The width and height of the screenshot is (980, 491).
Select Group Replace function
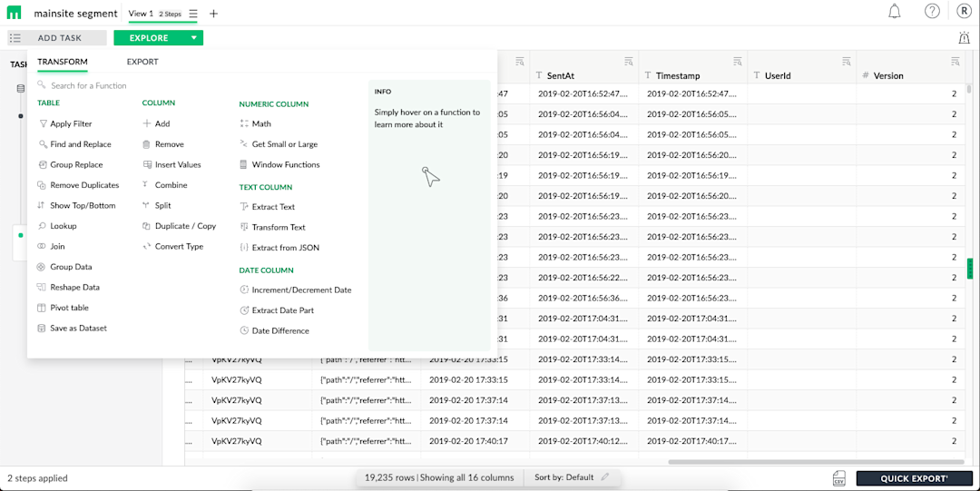tap(70, 165)
